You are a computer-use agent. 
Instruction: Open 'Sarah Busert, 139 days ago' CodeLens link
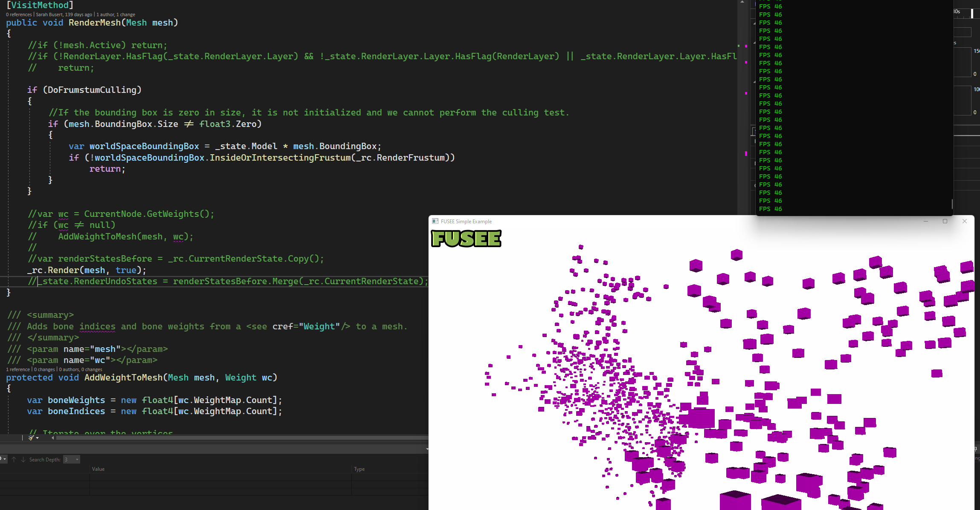click(64, 14)
